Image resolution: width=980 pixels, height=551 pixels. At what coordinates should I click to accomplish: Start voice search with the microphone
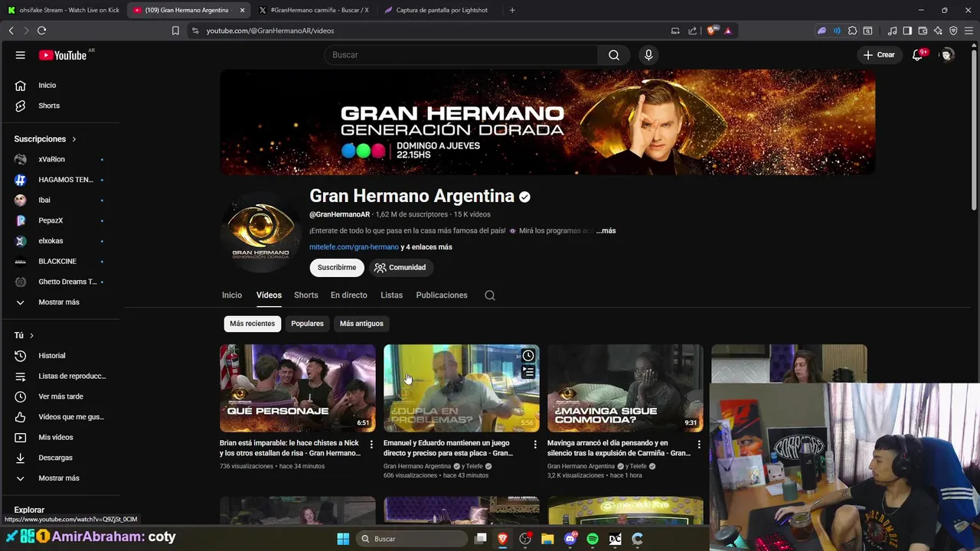[x=648, y=55]
